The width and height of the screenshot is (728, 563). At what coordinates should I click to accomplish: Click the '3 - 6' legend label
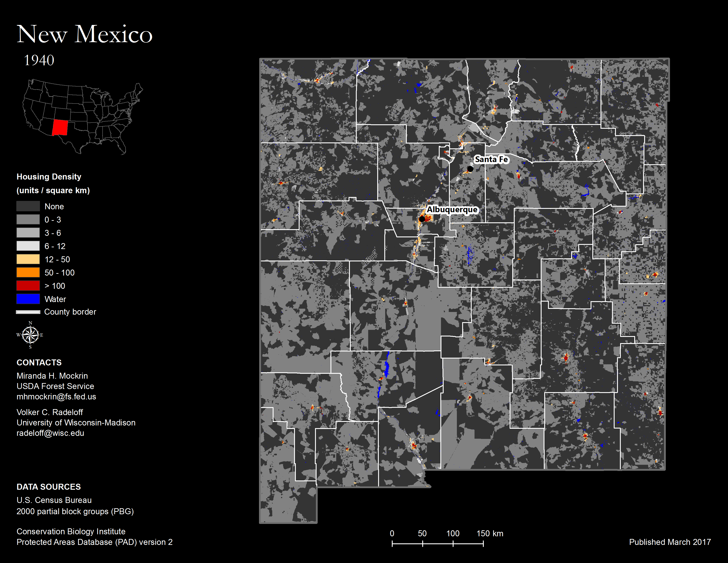coord(53,233)
